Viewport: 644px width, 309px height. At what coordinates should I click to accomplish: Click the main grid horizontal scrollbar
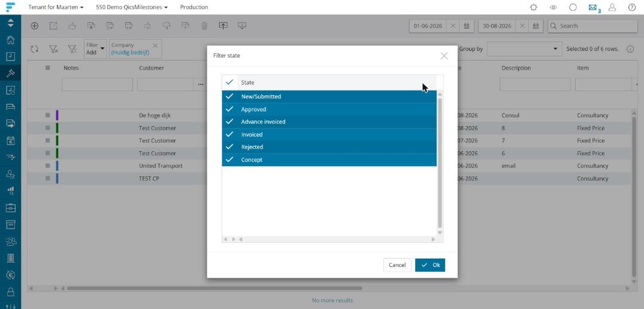click(214, 289)
